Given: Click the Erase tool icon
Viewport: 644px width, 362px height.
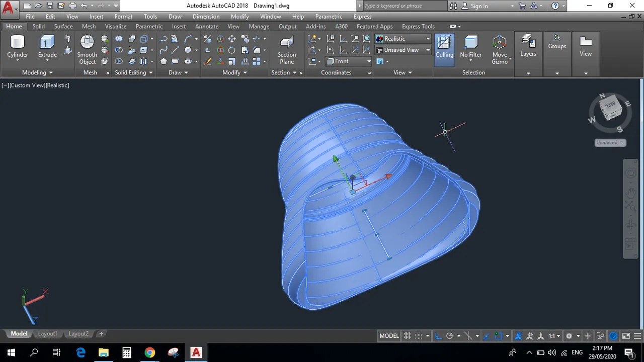Looking at the screenshot, I should (208, 62).
